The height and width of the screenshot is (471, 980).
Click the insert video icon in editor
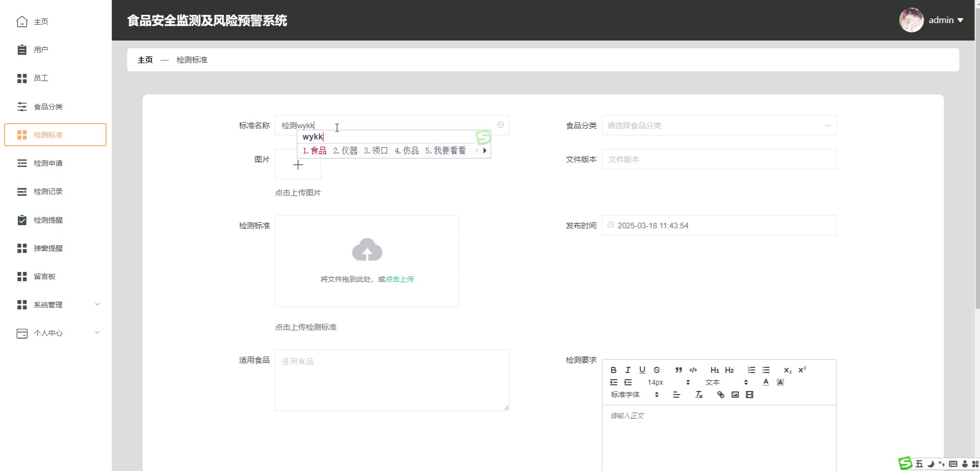pyautogui.click(x=749, y=395)
